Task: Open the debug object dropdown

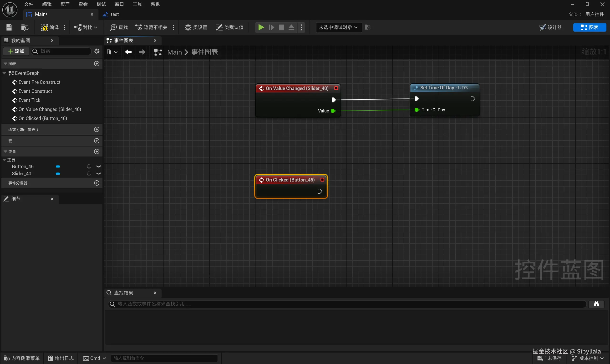Action: click(x=338, y=27)
